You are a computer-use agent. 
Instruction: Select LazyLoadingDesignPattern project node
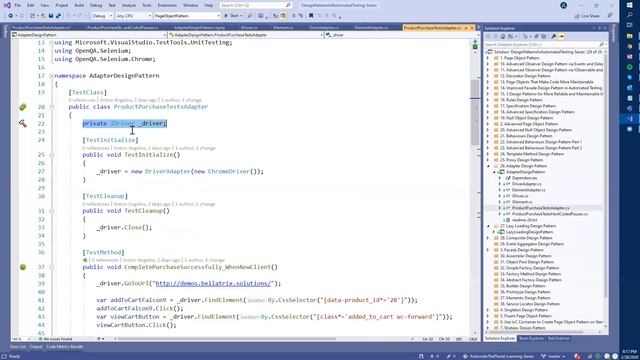pyautogui.click(x=529, y=232)
